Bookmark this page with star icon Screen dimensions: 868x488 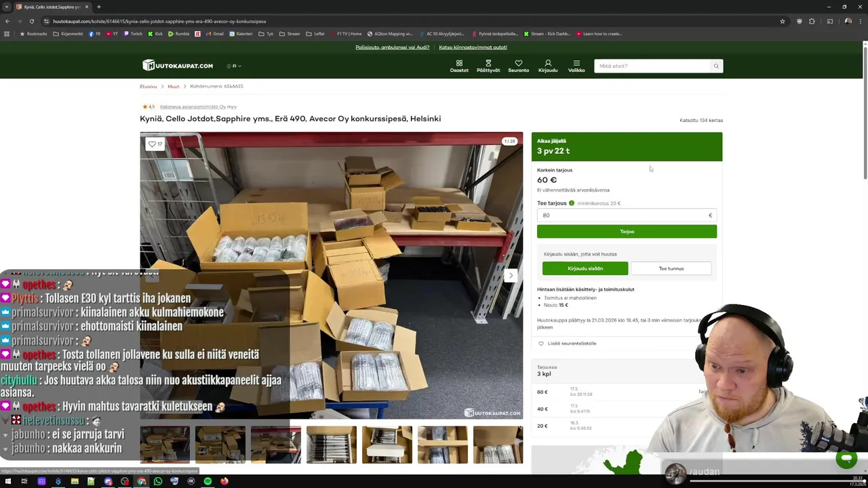coord(783,21)
